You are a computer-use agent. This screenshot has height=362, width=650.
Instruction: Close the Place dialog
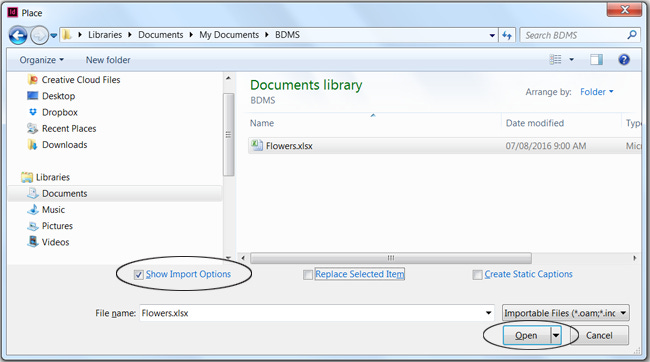point(624,9)
